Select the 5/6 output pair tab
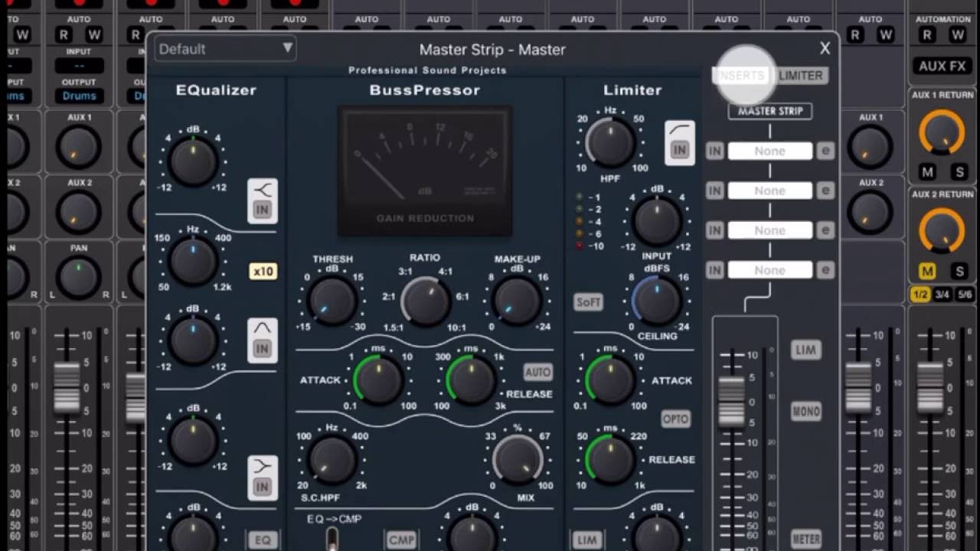 point(965,294)
